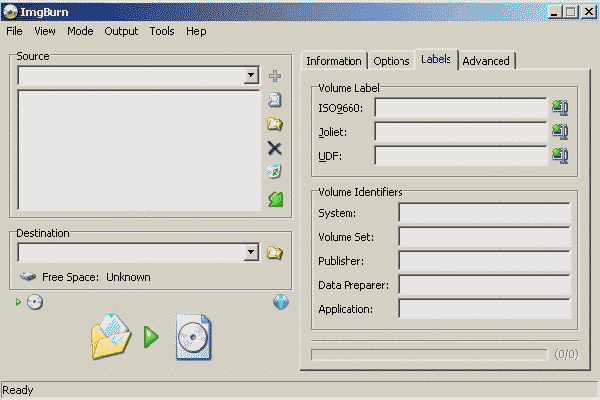This screenshot has height=400, width=600.
Task: Open the Tools menu
Action: click(x=162, y=31)
